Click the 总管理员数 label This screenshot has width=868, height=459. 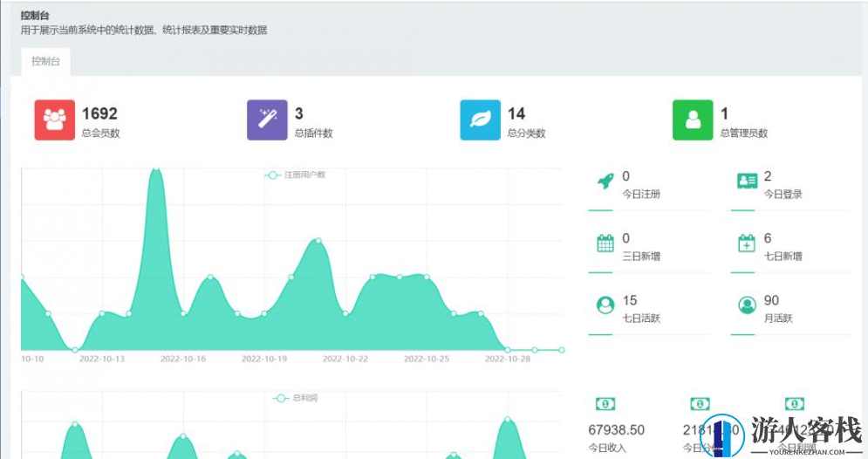coord(744,133)
